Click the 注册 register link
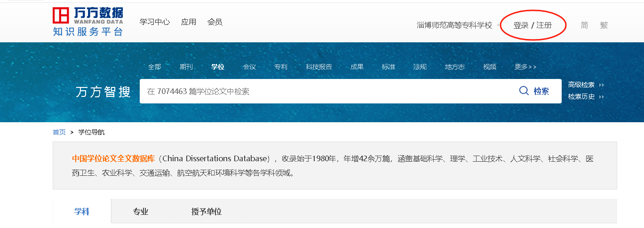644x228 pixels. [544, 25]
